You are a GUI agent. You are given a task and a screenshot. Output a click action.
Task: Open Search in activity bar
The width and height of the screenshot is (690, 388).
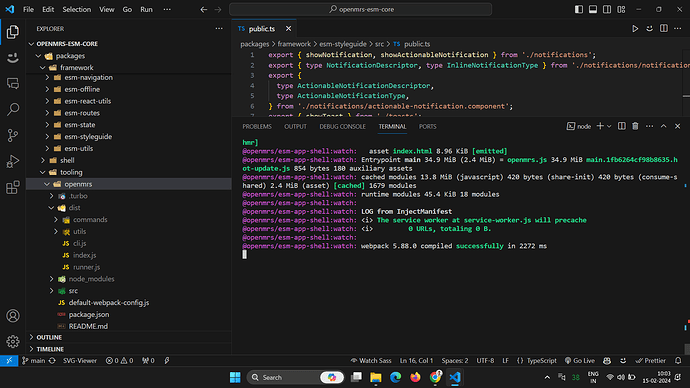point(13,109)
